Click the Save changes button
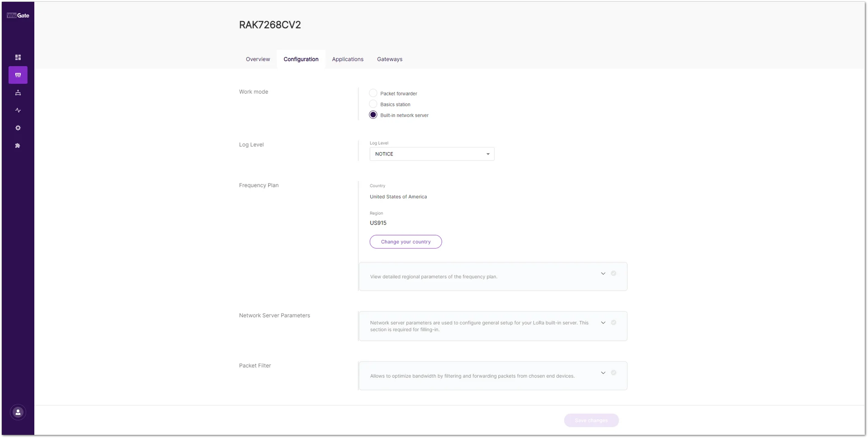868x438 pixels. 591,420
